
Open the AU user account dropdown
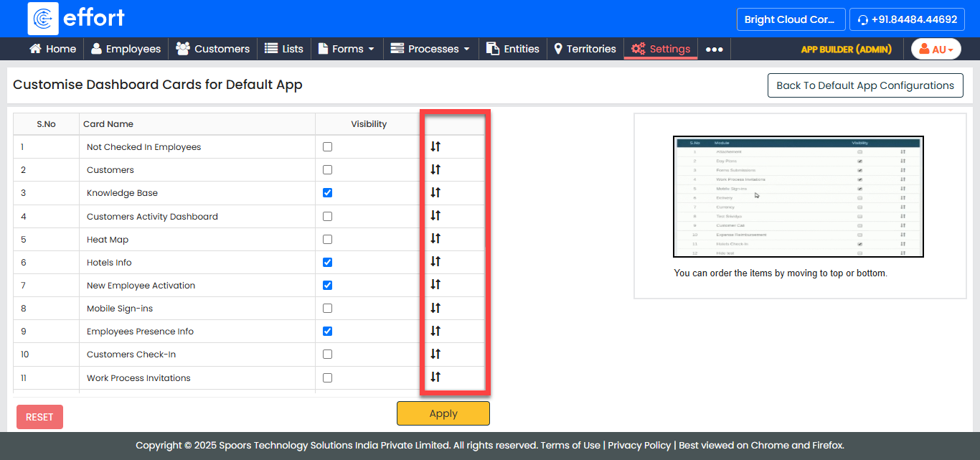(x=936, y=49)
